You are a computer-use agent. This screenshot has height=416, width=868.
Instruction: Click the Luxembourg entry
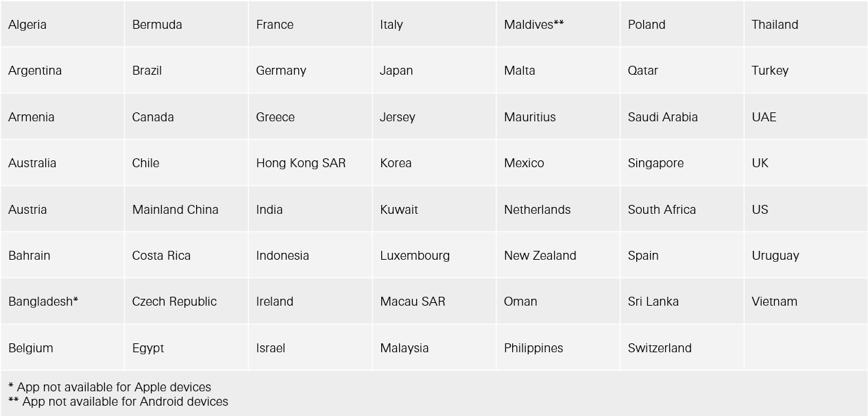415,256
